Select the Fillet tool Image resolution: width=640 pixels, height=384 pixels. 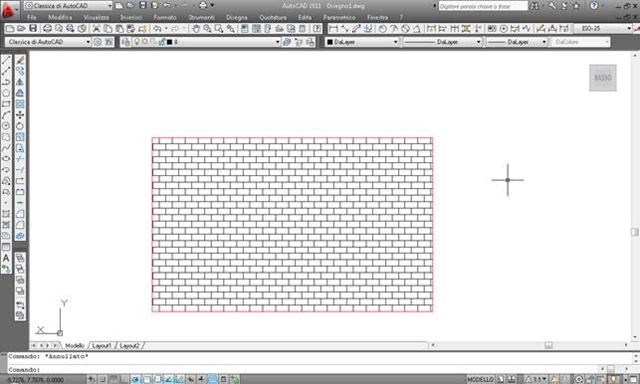(20, 225)
